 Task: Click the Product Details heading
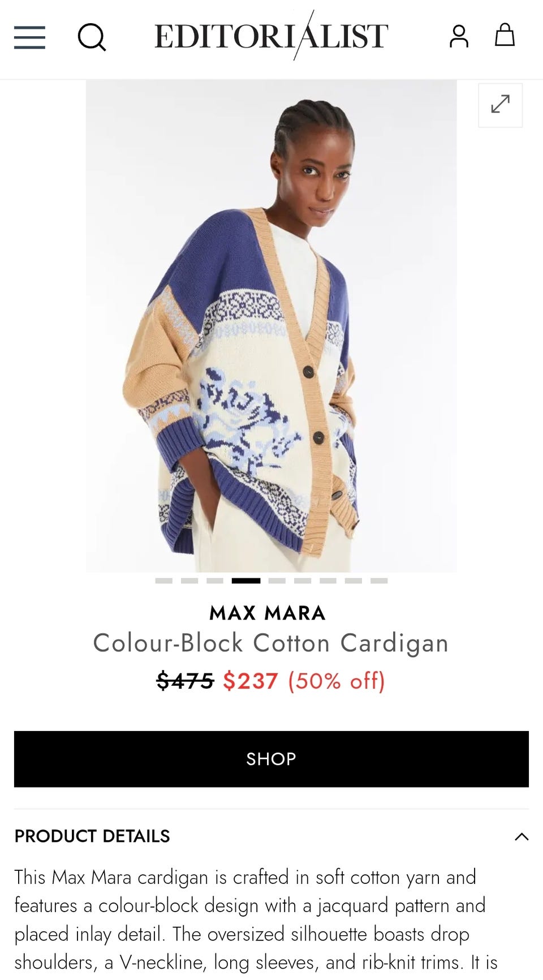tap(92, 836)
